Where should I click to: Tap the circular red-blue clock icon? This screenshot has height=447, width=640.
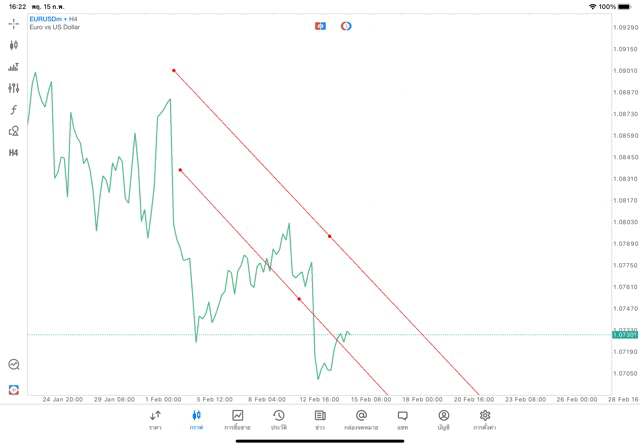pos(346,25)
